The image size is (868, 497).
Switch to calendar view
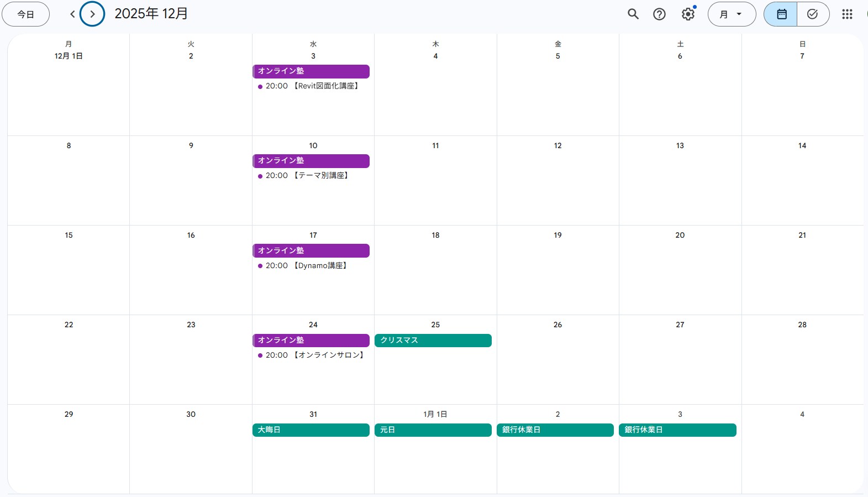[781, 14]
